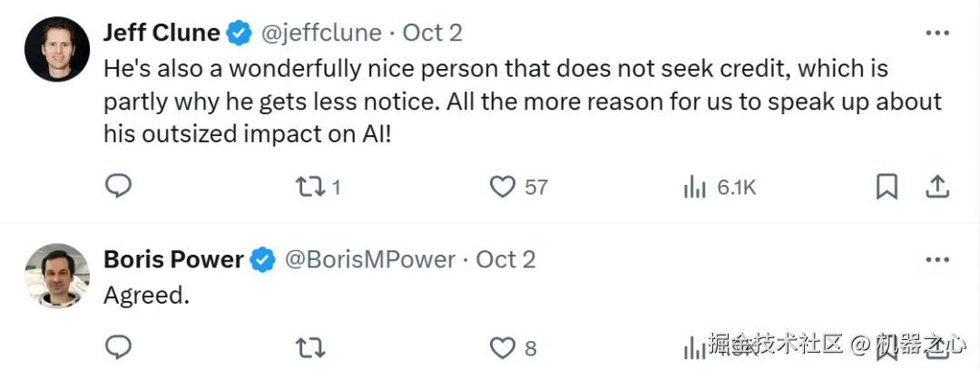Image resolution: width=980 pixels, height=369 pixels.
Task: Share Jeff Clune's tweet
Action: [936, 187]
